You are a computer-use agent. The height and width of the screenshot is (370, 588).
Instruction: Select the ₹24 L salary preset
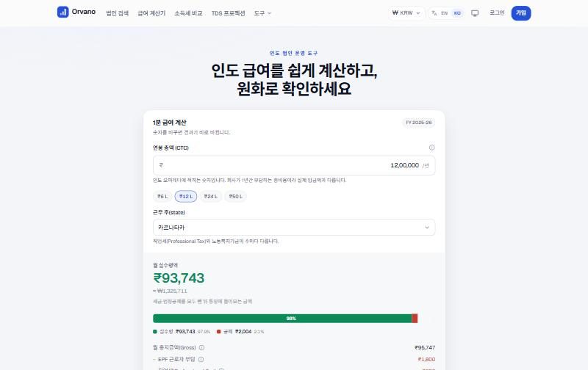tap(210, 196)
